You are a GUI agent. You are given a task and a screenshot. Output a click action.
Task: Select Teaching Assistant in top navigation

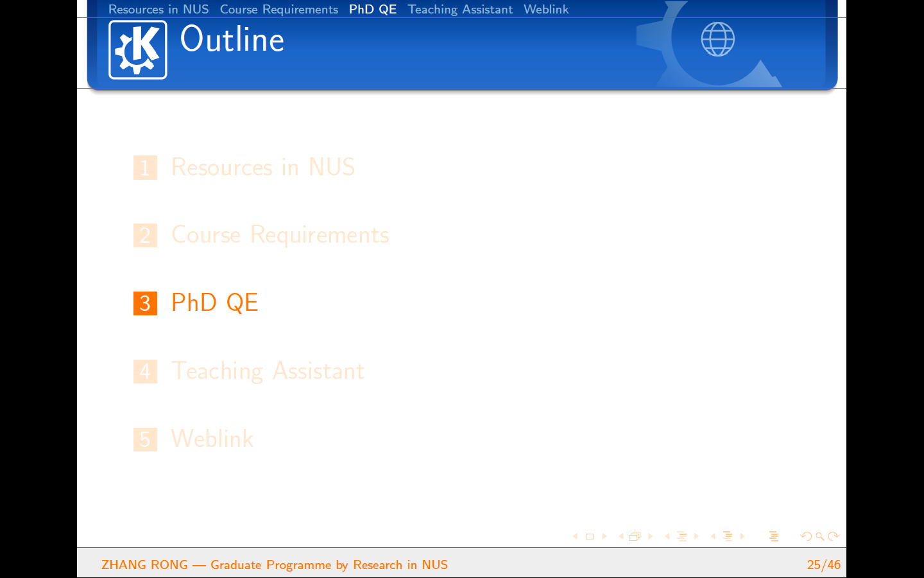460,9
